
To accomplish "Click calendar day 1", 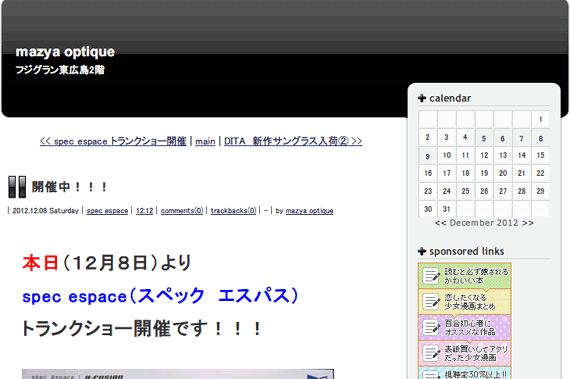I will pyautogui.click(x=541, y=119).
